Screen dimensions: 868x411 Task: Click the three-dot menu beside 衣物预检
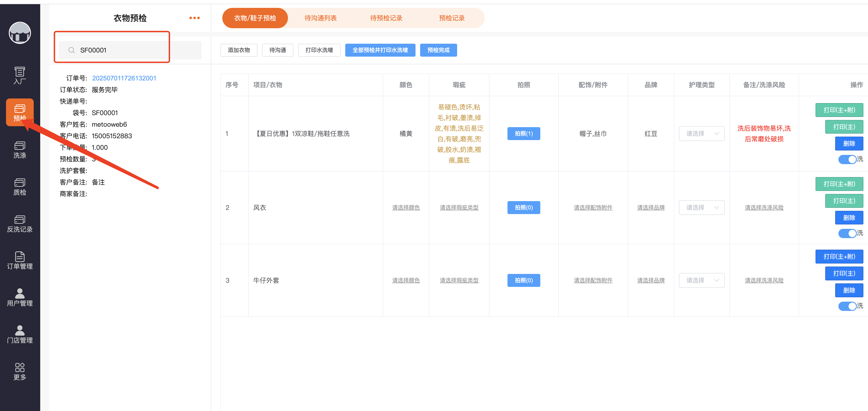194,18
